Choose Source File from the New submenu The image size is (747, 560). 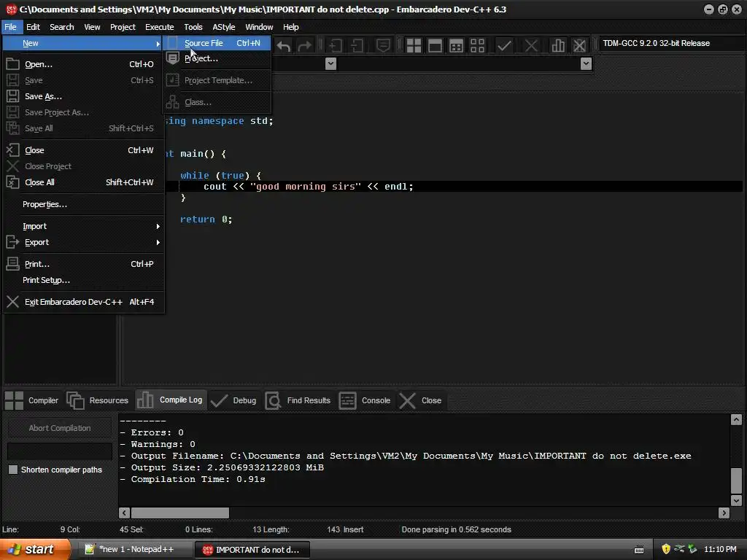(x=217, y=43)
